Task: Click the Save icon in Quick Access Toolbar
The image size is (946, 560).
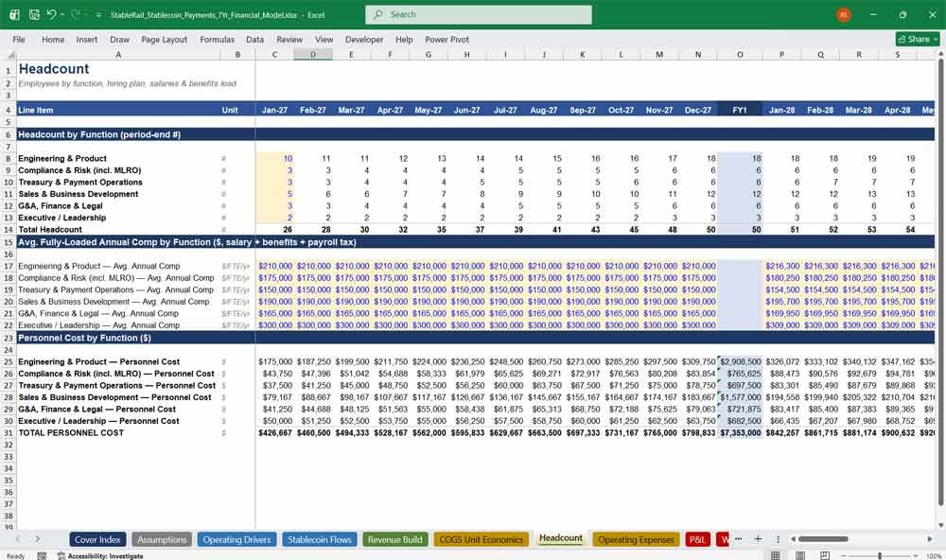Action: pyautogui.click(x=34, y=14)
